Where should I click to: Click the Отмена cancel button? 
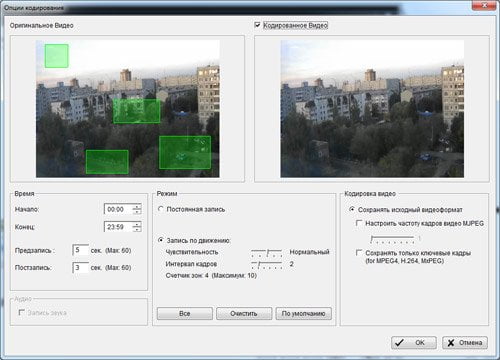pyautogui.click(x=465, y=342)
